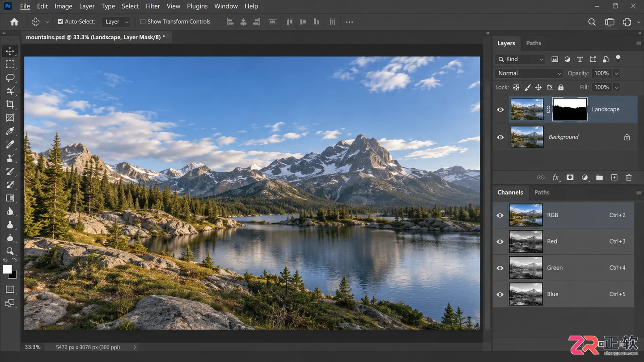The height and width of the screenshot is (362, 644).
Task: Select the Crop tool
Action: pyautogui.click(x=10, y=104)
